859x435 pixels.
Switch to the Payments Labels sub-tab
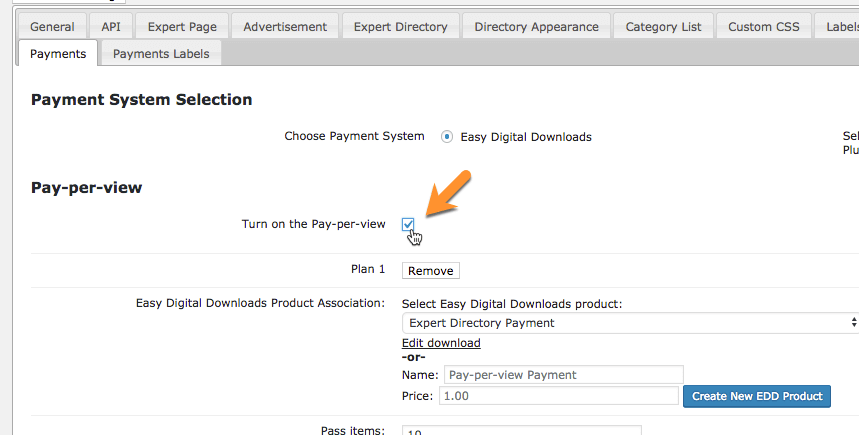pos(161,54)
